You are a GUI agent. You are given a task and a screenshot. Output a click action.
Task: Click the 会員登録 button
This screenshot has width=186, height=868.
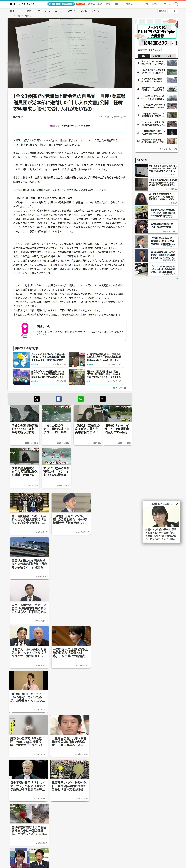click(162, 11)
